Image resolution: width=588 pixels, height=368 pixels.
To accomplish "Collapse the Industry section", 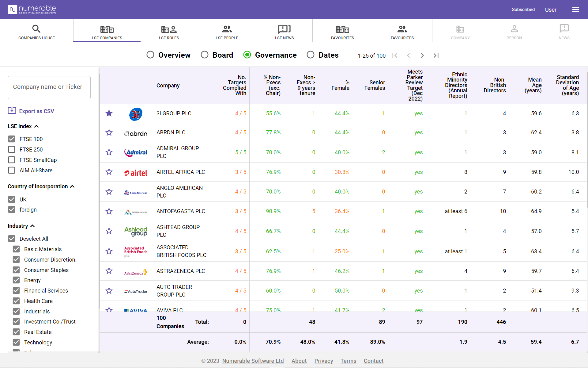I will pos(32,226).
